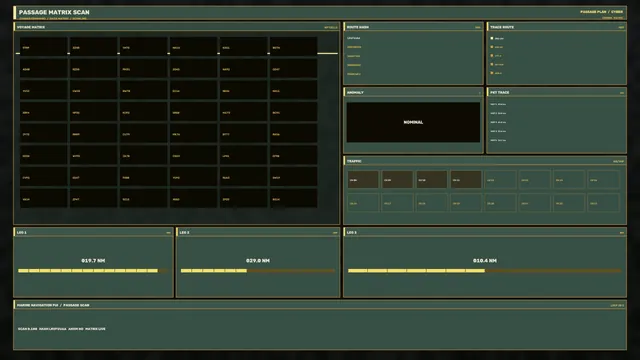Toggle the last checkbox in Trace Route
Screen dimensions: 640x360
pyautogui.click(x=492, y=73)
